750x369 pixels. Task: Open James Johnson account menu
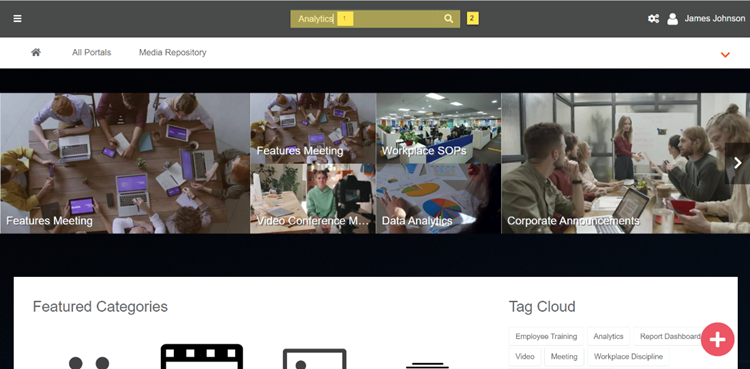[715, 19]
